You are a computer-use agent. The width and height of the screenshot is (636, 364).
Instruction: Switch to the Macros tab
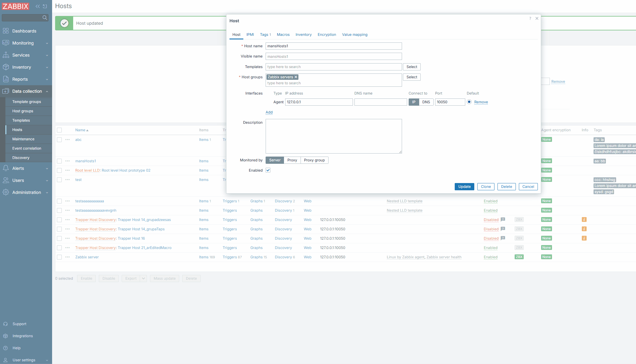coord(283,35)
